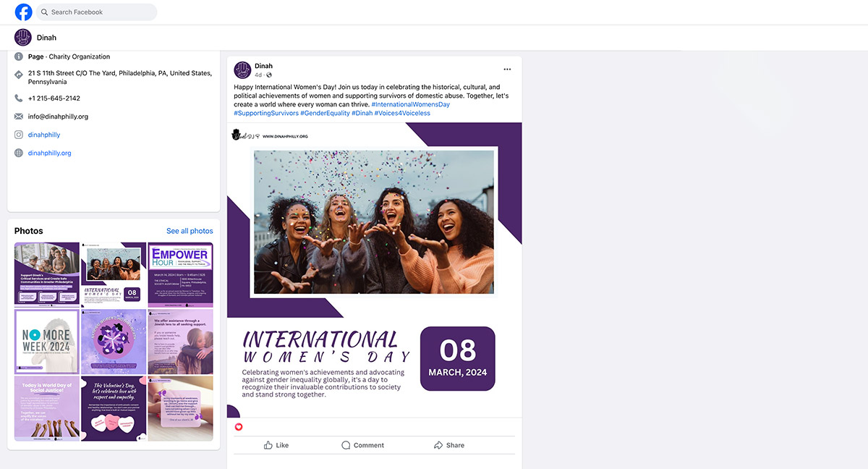868x469 pixels.
Task: Click the Dinah page avatar in header
Action: pyautogui.click(x=23, y=38)
